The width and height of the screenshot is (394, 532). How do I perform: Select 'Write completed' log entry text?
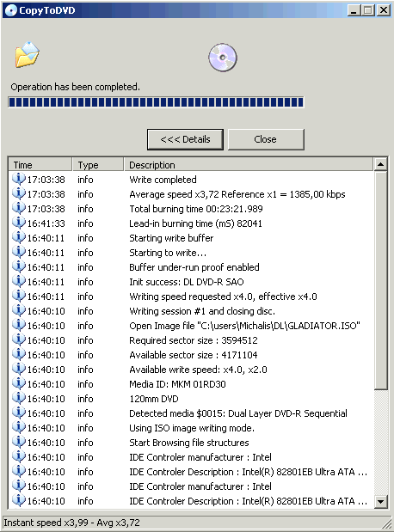tap(163, 180)
